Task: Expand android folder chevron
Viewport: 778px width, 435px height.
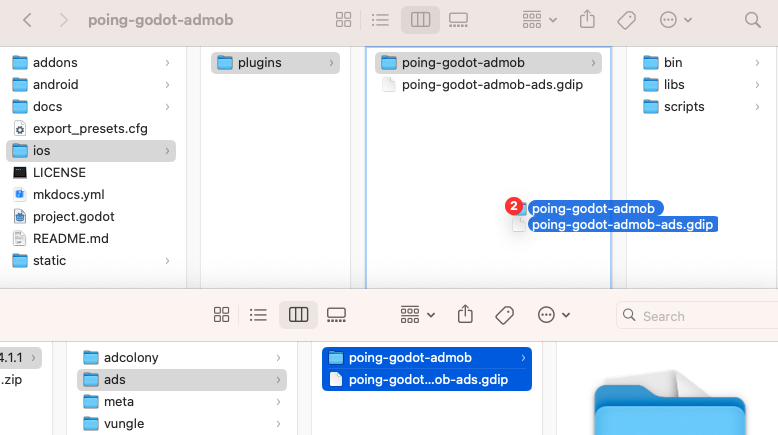Action: [167, 85]
